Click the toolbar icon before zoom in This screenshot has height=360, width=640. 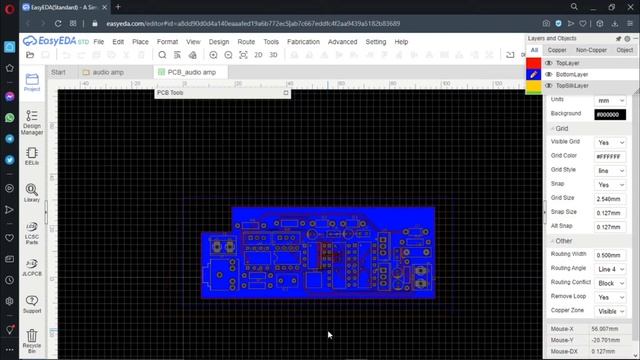pyautogui.click(x=192, y=55)
